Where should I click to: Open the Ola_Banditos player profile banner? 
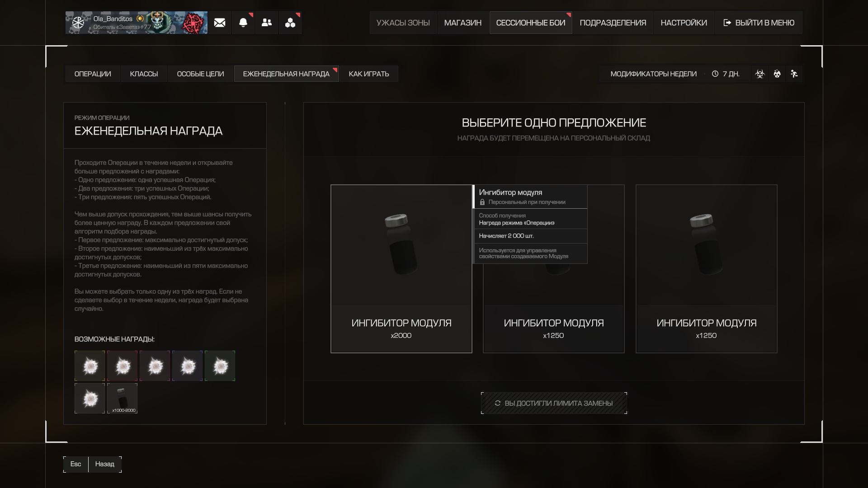point(137,23)
